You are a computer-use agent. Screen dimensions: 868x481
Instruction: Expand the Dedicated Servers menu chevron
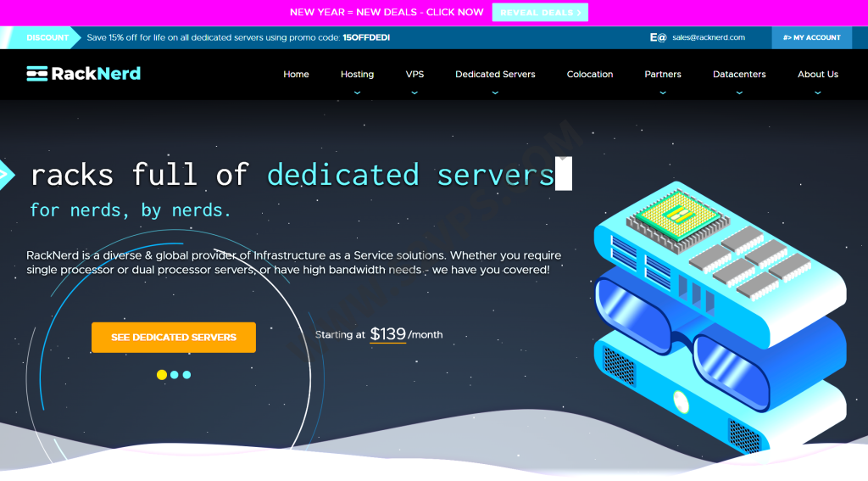pos(495,93)
